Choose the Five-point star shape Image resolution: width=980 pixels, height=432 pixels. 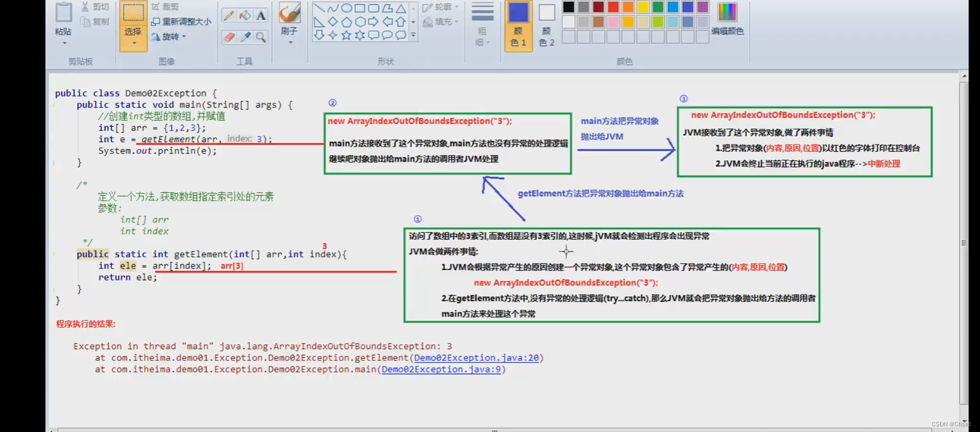346,35
